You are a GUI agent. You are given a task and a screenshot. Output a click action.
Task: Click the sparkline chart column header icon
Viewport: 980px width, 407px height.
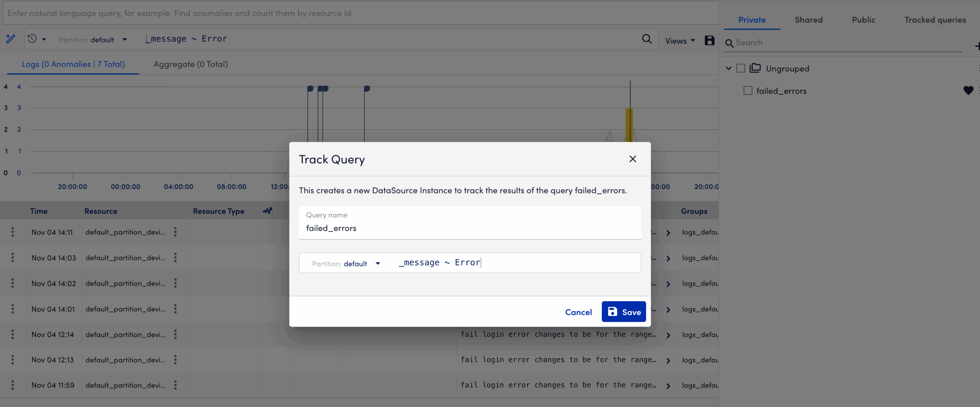click(x=267, y=211)
